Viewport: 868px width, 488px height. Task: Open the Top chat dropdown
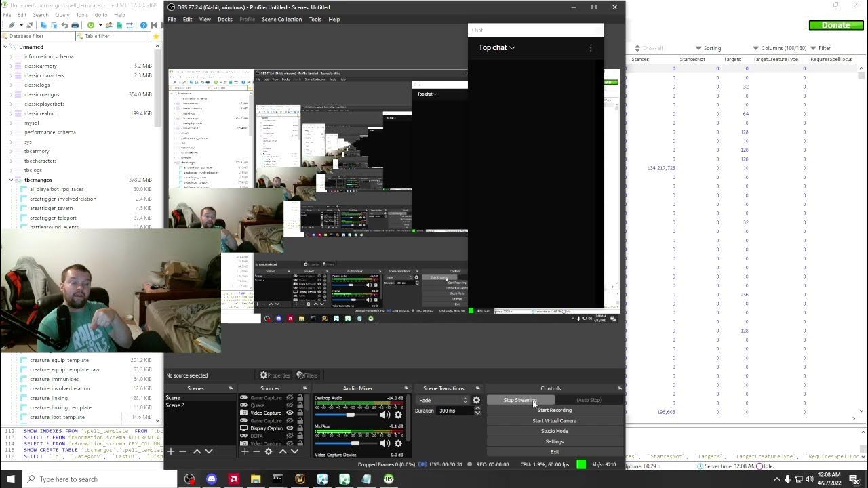point(496,47)
